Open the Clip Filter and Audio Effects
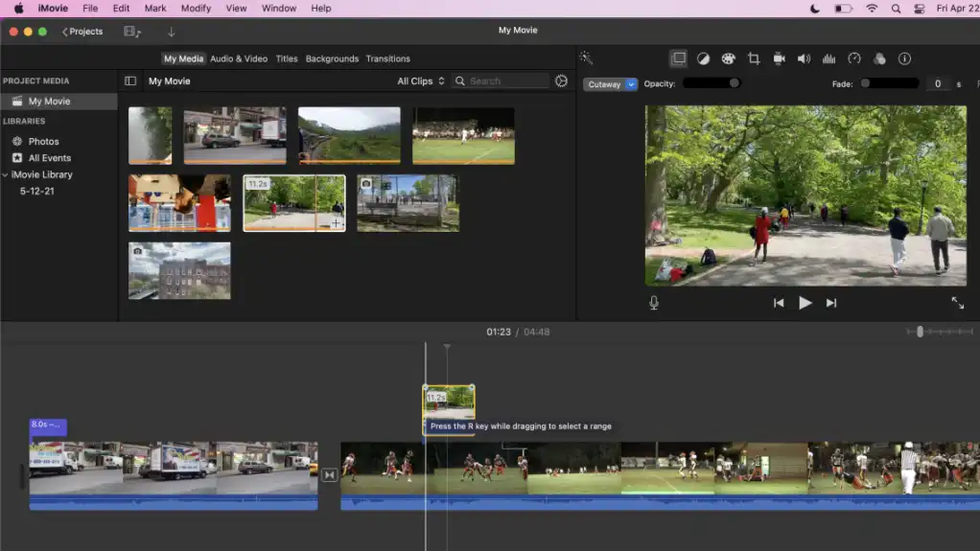Screen dimensions: 980x551 [x=879, y=58]
